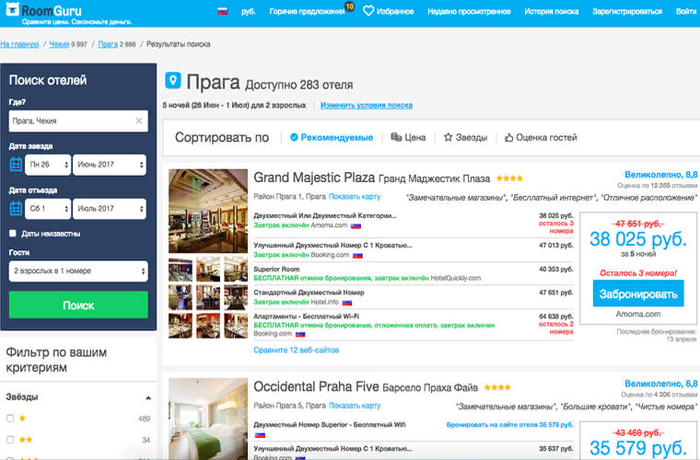Open the guests dropdown '2 взрослых в 1 номере'

pyautogui.click(x=77, y=270)
